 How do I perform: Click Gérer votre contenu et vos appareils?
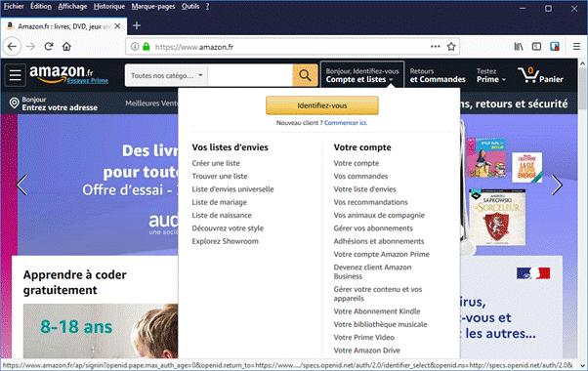coord(378,294)
